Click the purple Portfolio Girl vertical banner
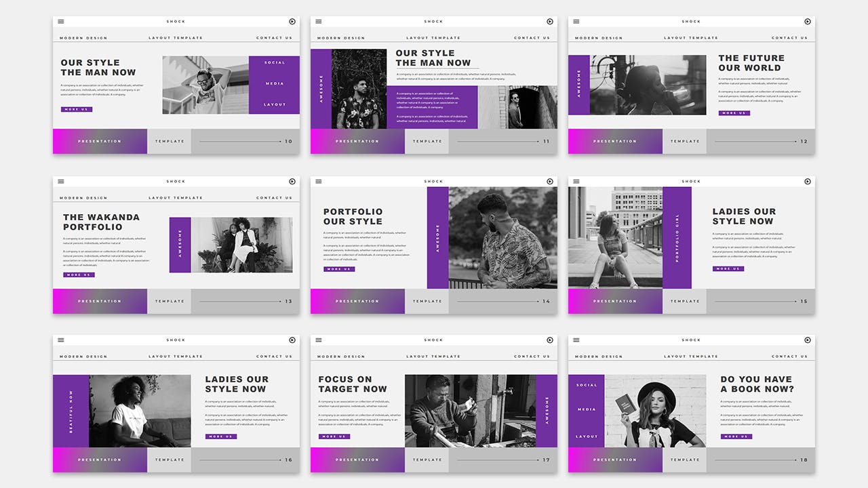Screen dimensions: 868x488 click(x=677, y=238)
